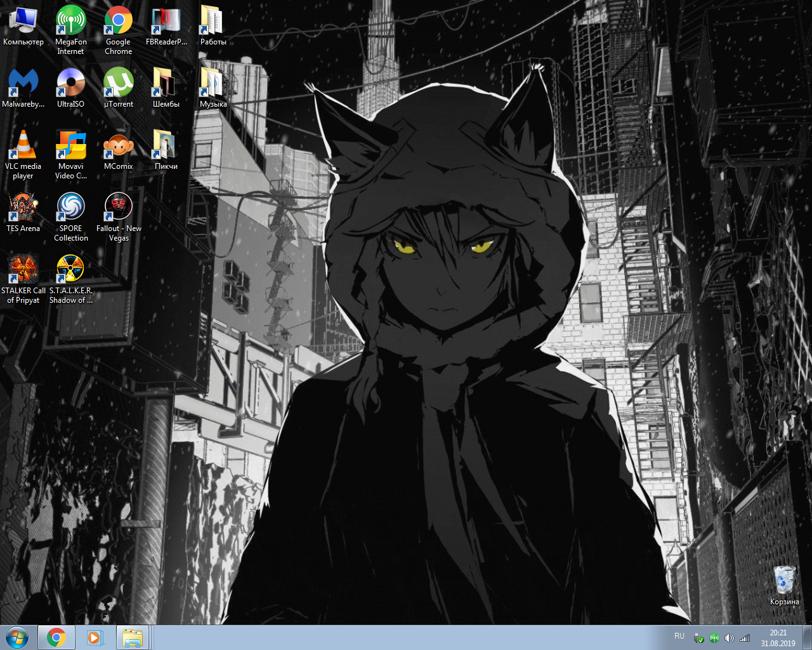Select the Пикчи folder icon
Screen dimensions: 812x650
[x=166, y=150]
